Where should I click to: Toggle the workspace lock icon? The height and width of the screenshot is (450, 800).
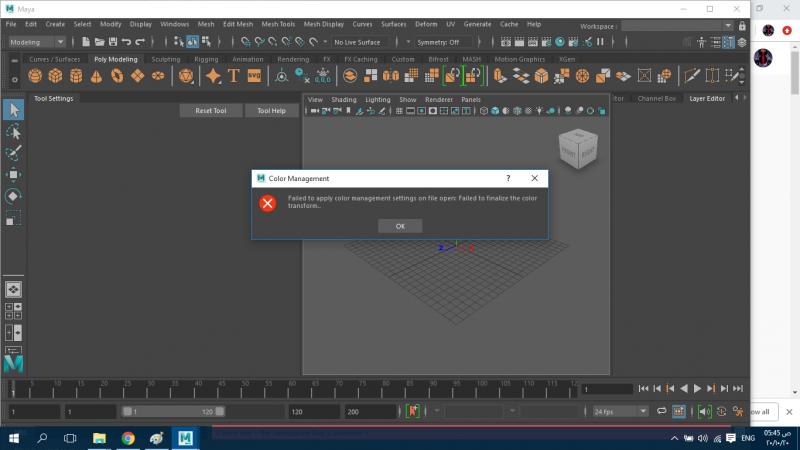coord(742,26)
